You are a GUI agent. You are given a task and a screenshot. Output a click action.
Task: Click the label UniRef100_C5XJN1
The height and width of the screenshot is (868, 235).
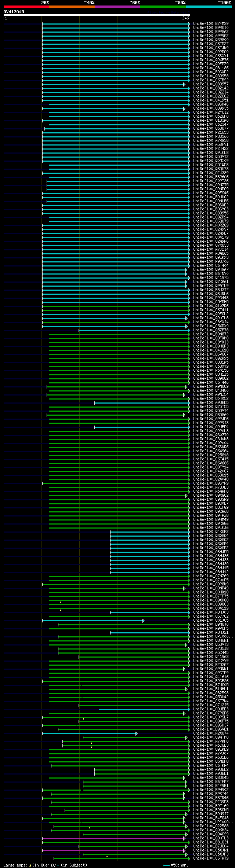211,850
